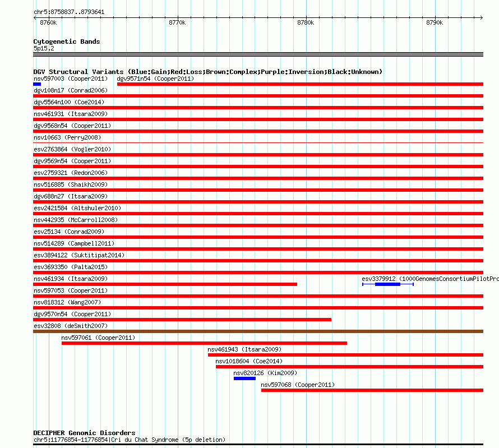The width and height of the screenshot is (499, 448).
Task: Click the nsv10663 (Perry2008) label
Action: [x=67, y=137]
